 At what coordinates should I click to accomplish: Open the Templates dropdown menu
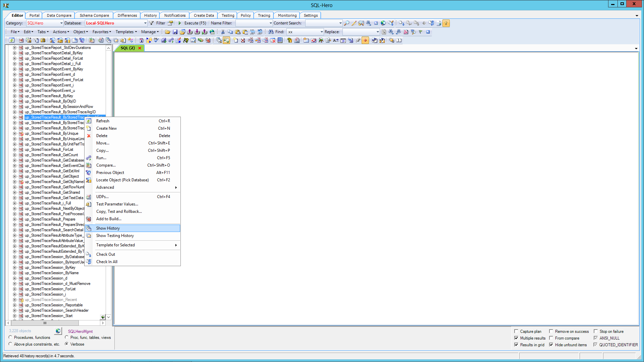pyautogui.click(x=126, y=32)
